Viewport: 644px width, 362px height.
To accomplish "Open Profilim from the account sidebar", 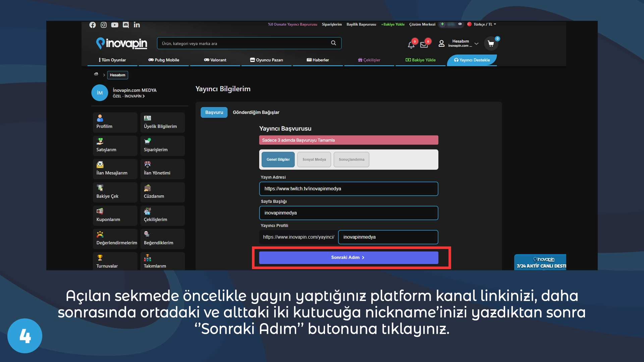I will [104, 122].
